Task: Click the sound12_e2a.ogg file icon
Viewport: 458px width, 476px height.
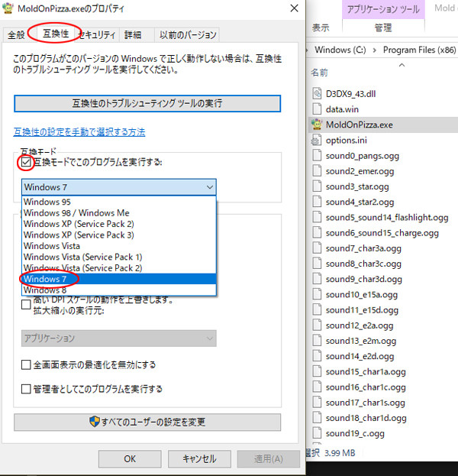Action: coord(317,325)
